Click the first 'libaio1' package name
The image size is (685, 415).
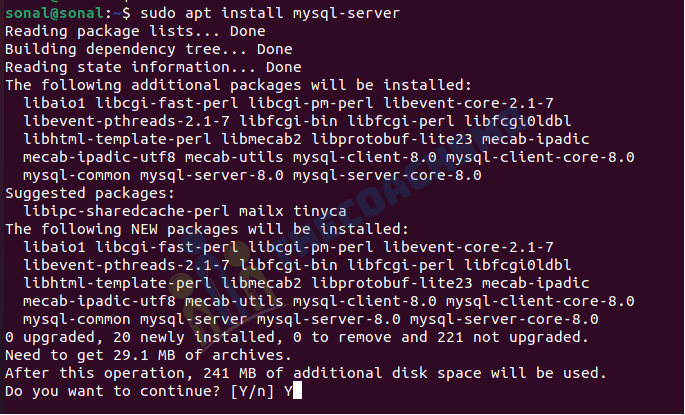click(x=54, y=104)
